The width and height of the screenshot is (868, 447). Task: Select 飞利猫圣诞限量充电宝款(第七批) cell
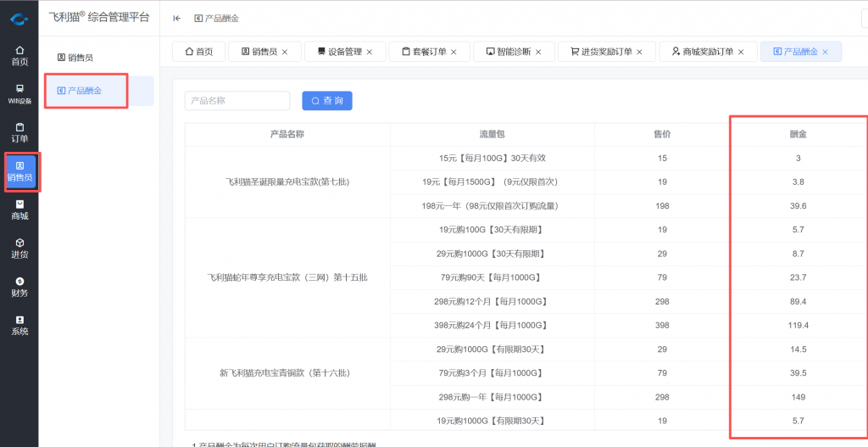tap(287, 182)
